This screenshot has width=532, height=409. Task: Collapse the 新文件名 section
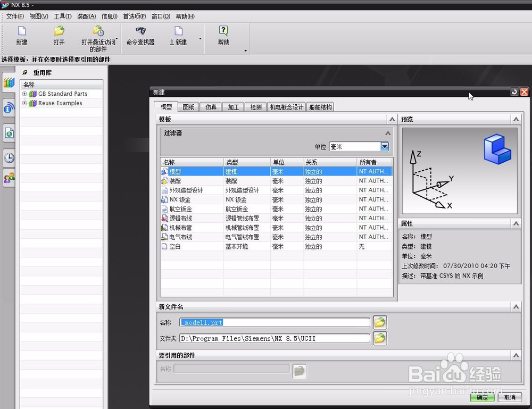coord(516,306)
